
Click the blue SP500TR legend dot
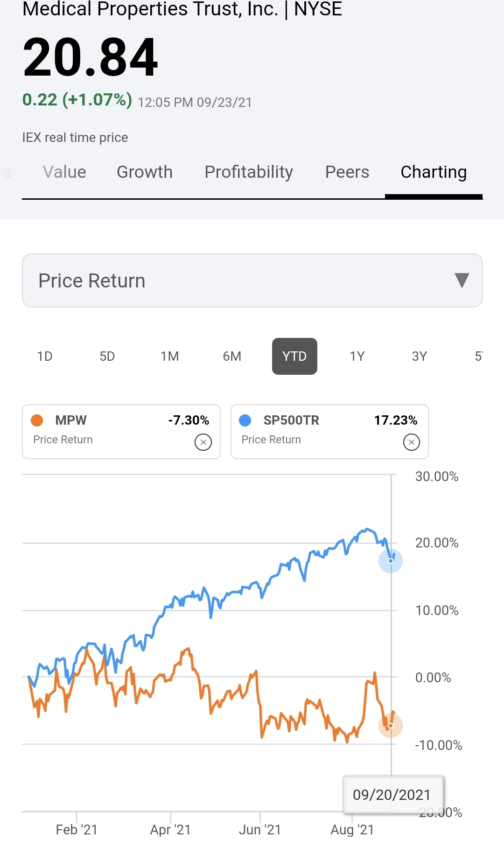tap(245, 420)
